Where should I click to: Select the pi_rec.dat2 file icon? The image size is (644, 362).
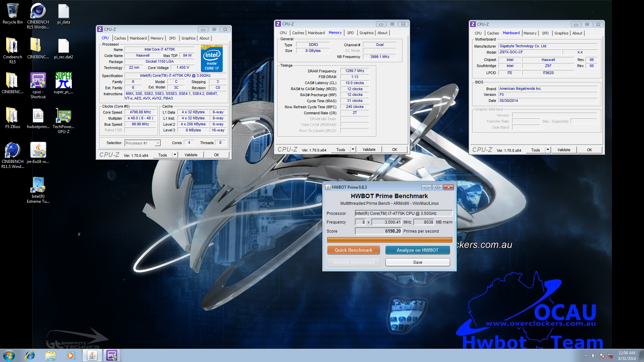click(64, 49)
